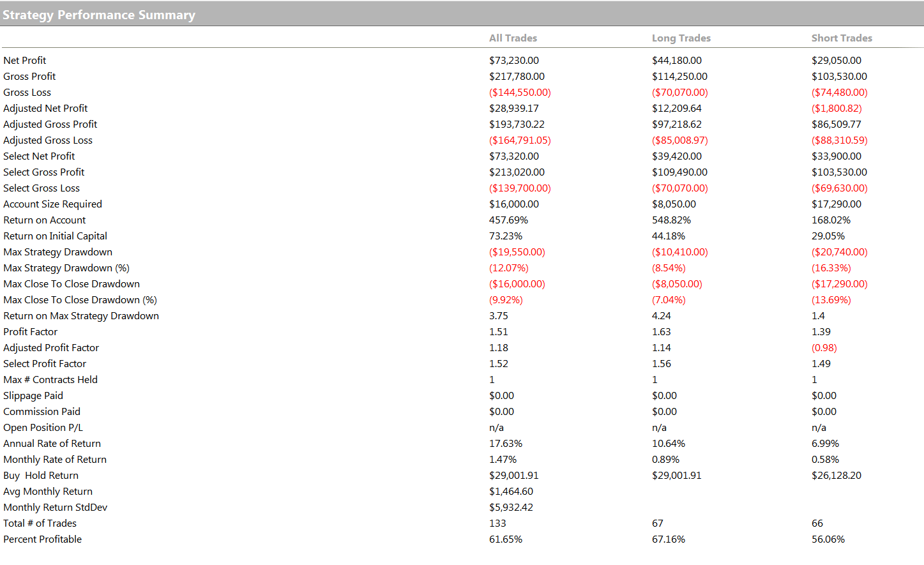This screenshot has width=924, height=565.
Task: Click the Adjusted Net Profit short value ($1,800.82)
Action: (837, 109)
